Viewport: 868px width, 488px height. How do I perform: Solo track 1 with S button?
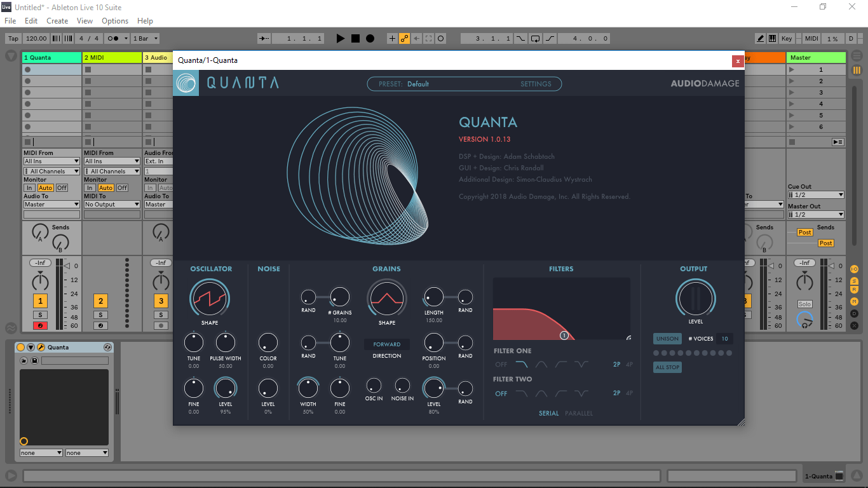pos(40,315)
